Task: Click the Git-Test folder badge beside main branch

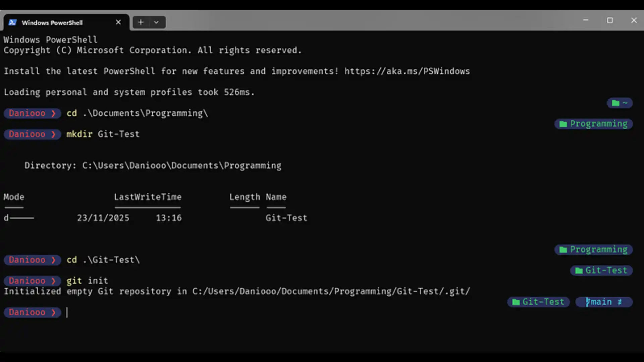Action: tap(538, 302)
